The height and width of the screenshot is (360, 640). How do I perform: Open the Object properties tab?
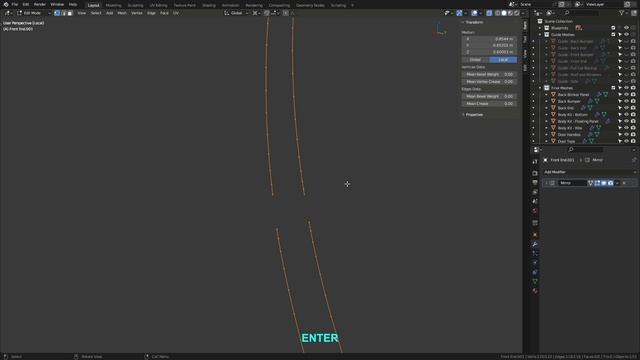535,235
